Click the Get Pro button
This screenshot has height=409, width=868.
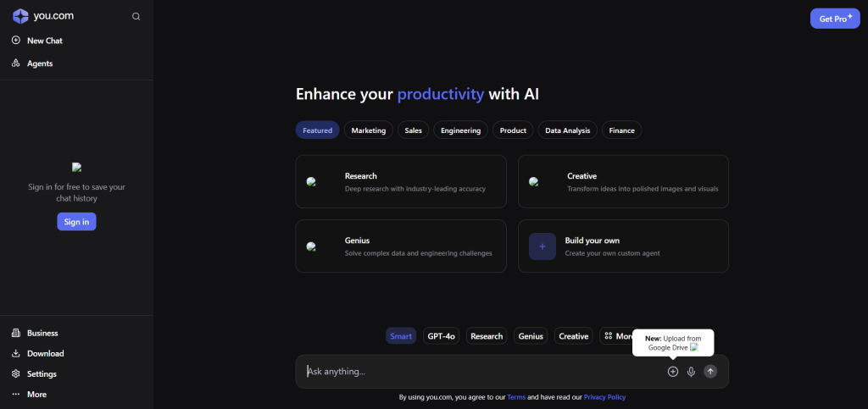[x=834, y=18]
